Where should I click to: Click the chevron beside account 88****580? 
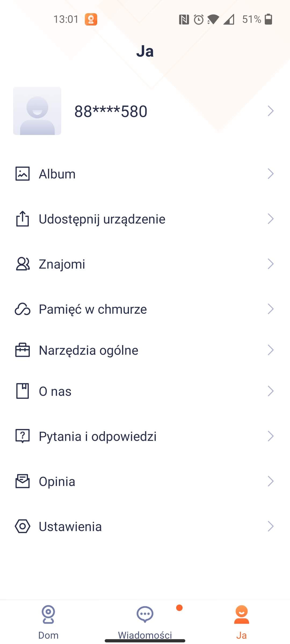point(270,111)
